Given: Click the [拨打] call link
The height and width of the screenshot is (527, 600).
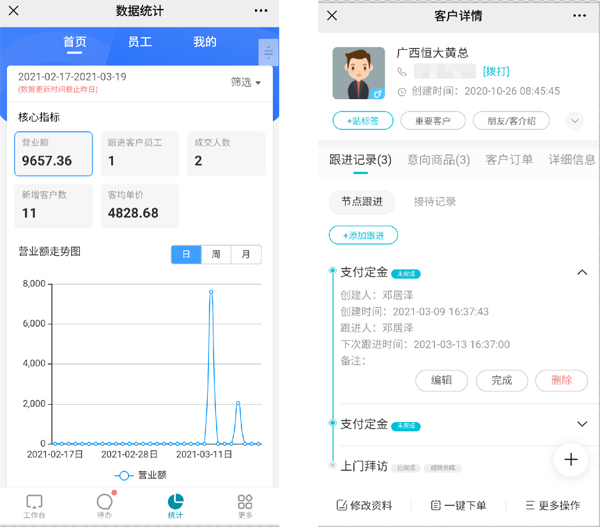Looking at the screenshot, I should [x=496, y=72].
